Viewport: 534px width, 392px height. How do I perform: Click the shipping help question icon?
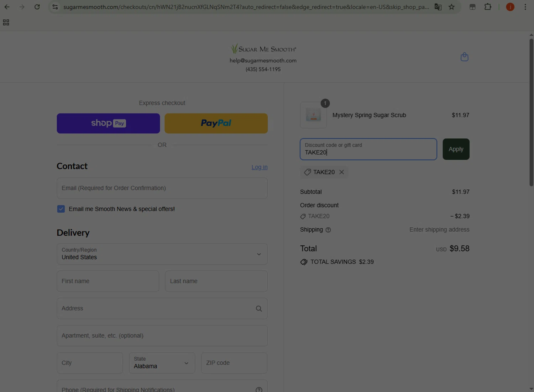click(328, 230)
